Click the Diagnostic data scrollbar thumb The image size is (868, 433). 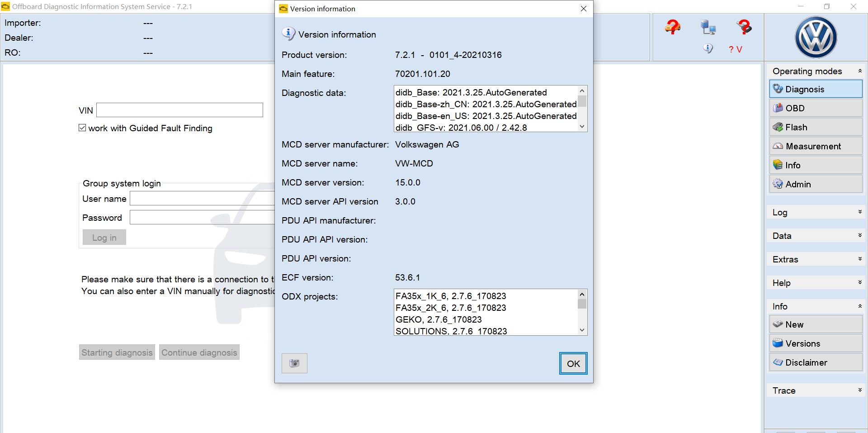click(x=582, y=101)
